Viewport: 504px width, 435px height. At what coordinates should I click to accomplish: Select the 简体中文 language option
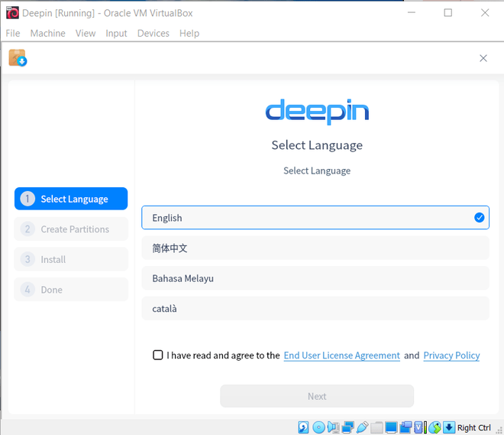[x=315, y=248]
